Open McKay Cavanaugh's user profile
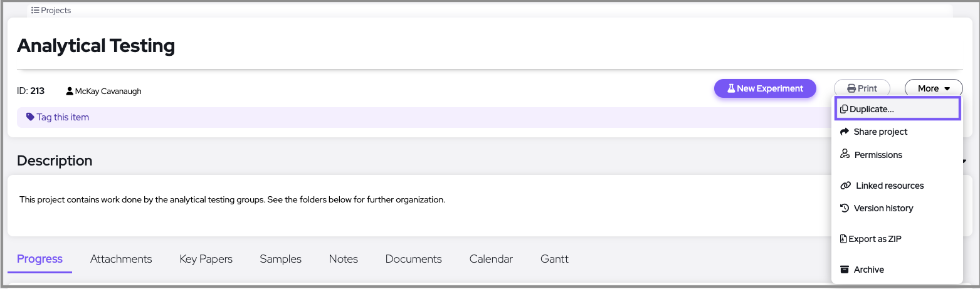 click(108, 92)
